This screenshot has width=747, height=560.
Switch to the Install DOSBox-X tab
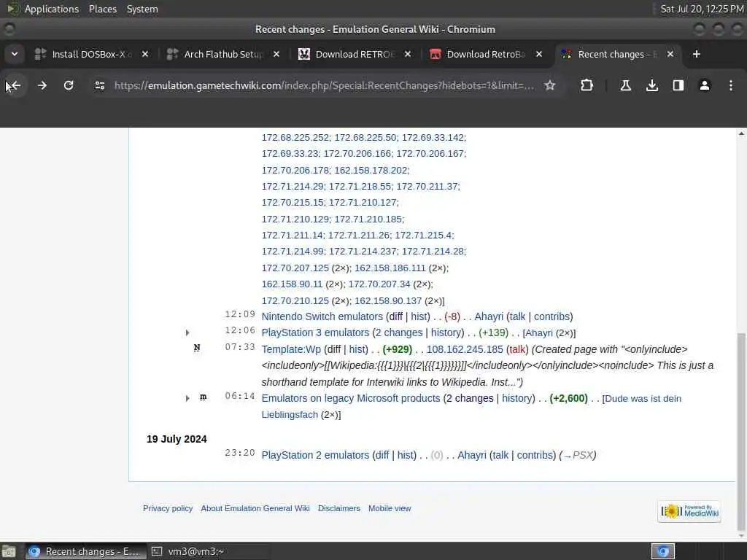point(90,54)
